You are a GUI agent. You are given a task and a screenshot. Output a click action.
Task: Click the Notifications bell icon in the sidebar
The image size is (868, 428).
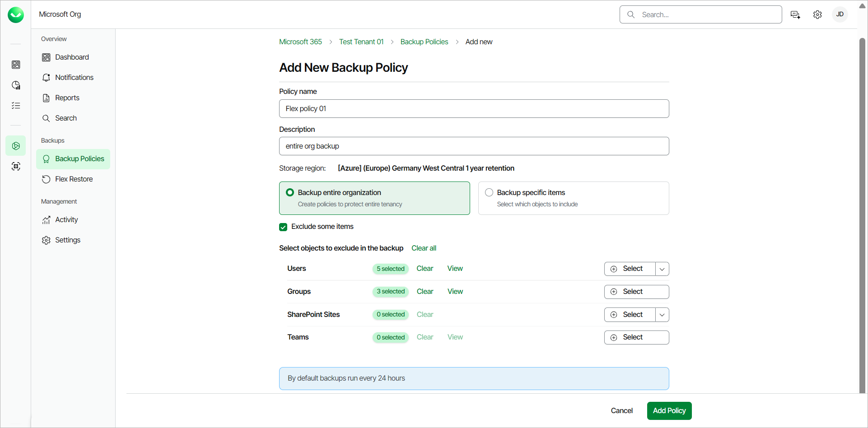[46, 78]
